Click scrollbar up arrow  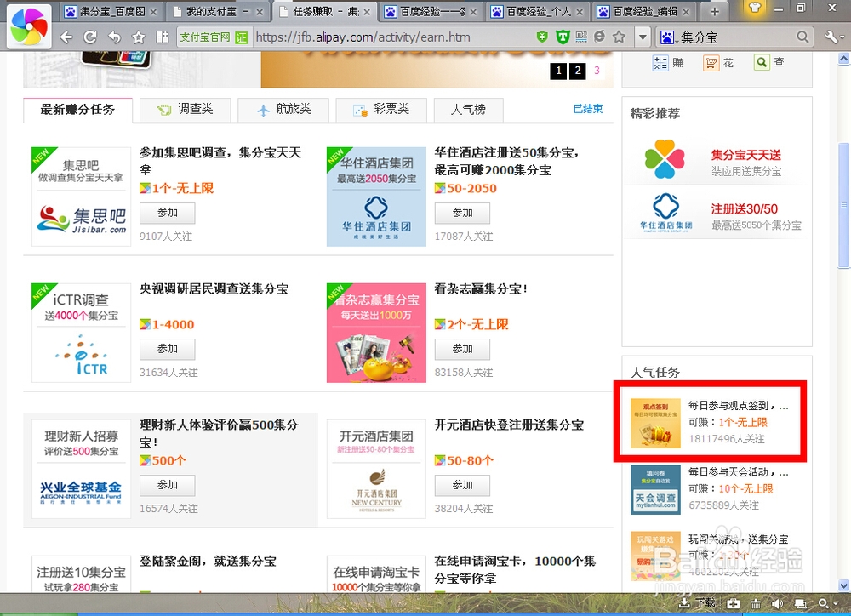point(843,59)
